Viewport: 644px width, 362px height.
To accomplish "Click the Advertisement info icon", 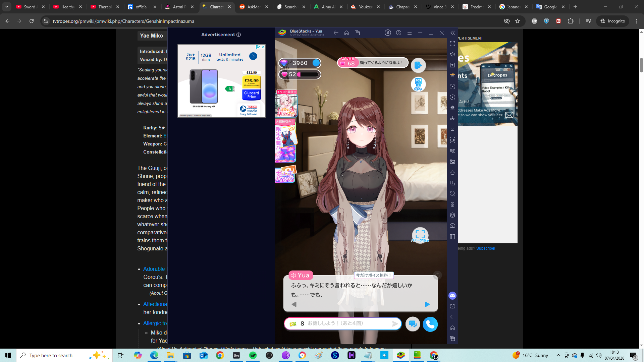I will pyautogui.click(x=238, y=35).
